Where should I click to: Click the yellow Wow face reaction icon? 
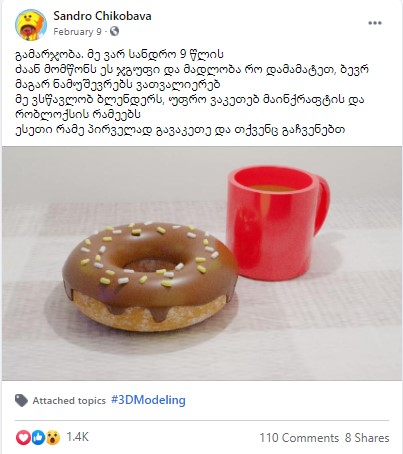pos(53,437)
